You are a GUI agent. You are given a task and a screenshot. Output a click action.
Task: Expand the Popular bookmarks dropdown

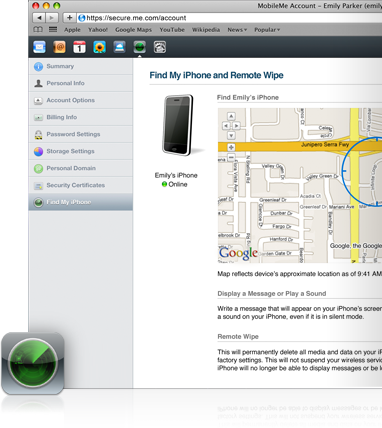(267, 30)
